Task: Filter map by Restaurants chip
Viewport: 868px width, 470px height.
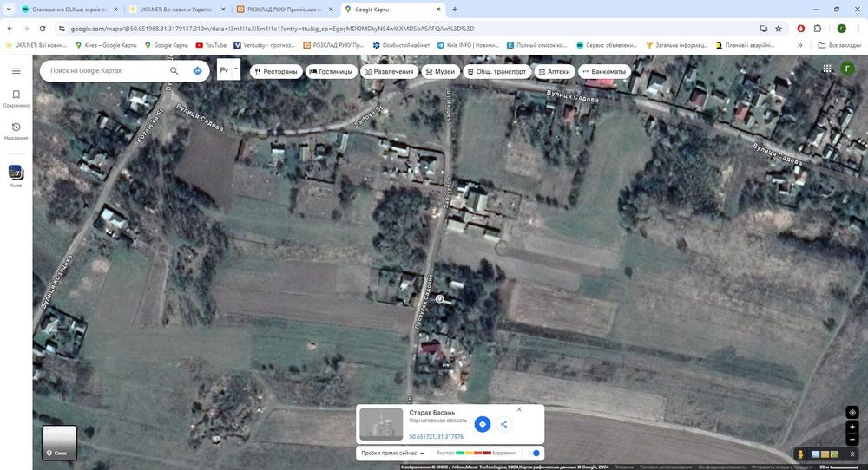Action: point(276,71)
